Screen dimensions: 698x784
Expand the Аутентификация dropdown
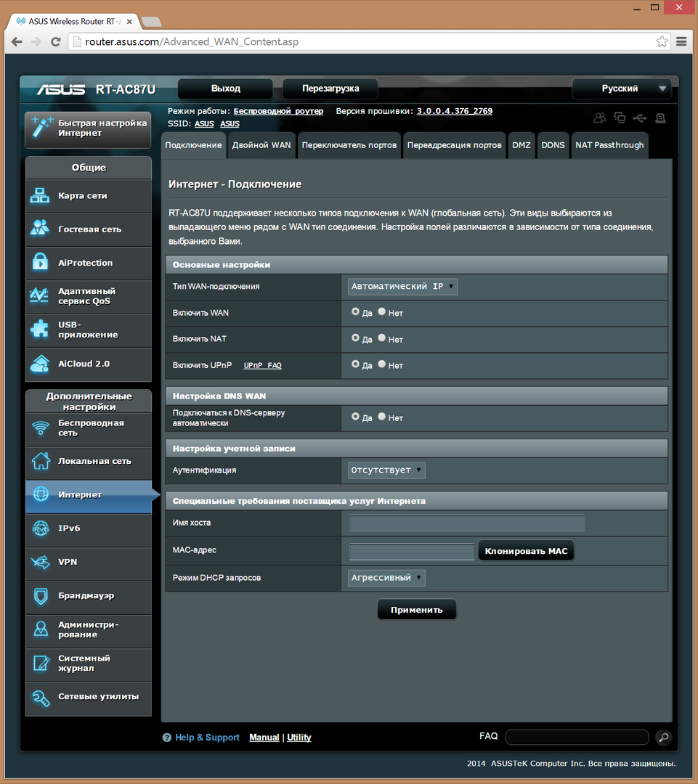[x=386, y=470]
